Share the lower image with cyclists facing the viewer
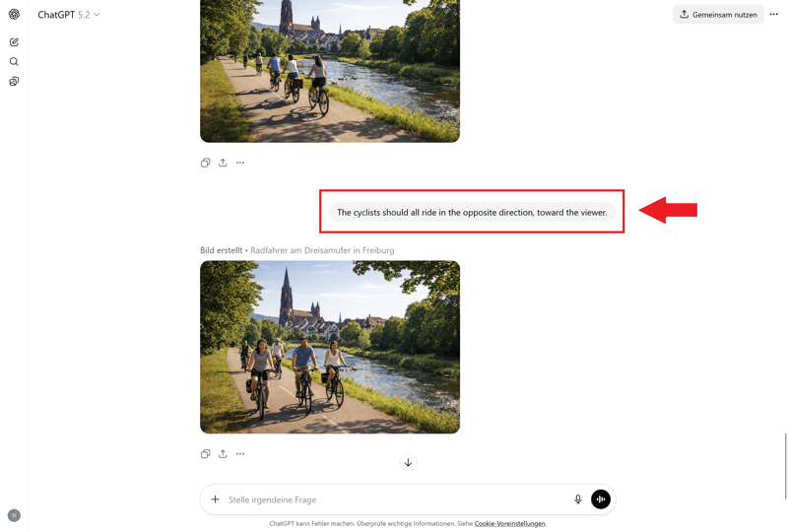 pyautogui.click(x=223, y=454)
